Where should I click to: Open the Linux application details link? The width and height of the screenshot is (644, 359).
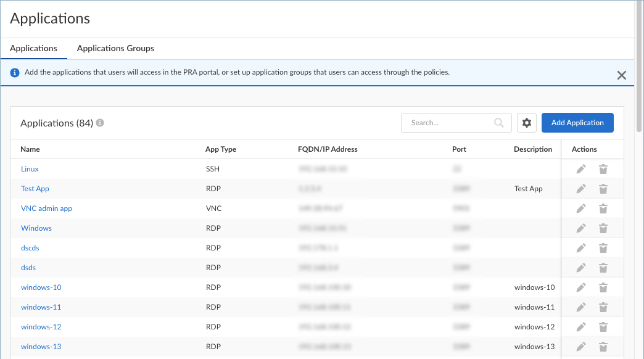tap(30, 168)
